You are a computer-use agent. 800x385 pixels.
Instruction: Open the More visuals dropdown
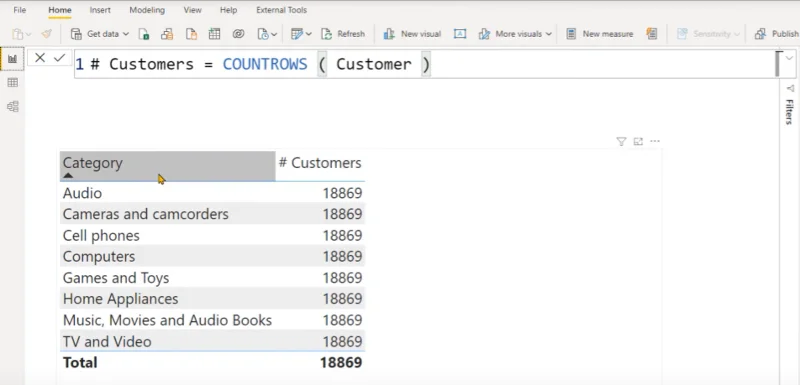click(x=515, y=34)
